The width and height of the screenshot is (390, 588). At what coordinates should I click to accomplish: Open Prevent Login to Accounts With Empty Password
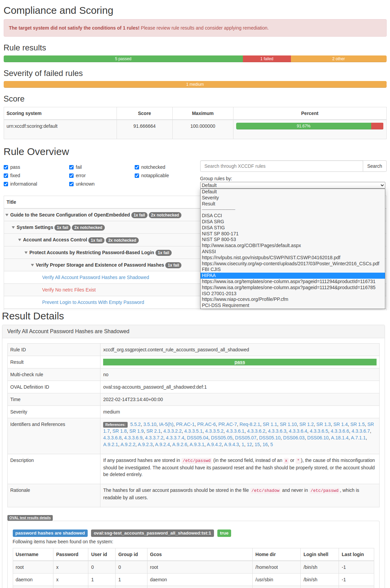93,303
